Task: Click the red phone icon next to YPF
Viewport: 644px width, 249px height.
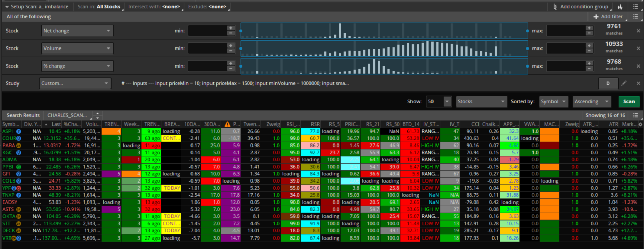Action: [19, 188]
